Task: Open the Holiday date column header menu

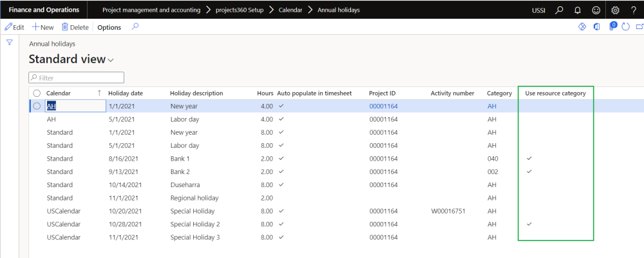Action: click(x=126, y=94)
